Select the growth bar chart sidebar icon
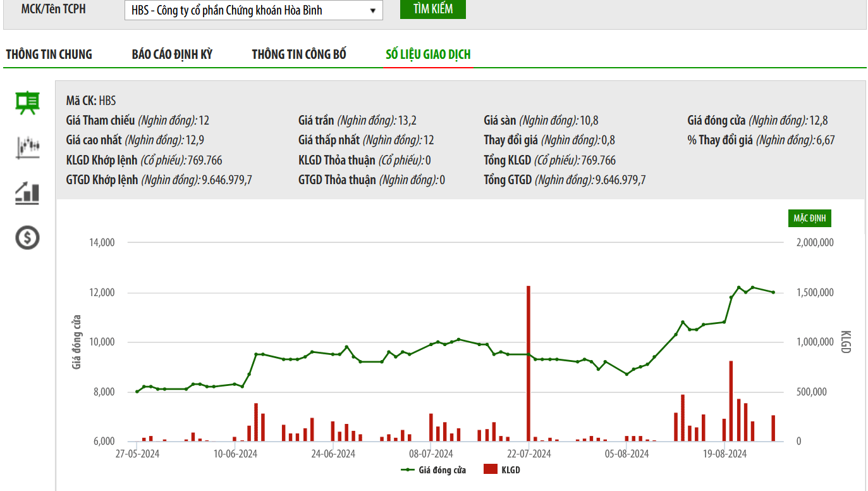Screen dimensions: 868x491 (27, 193)
